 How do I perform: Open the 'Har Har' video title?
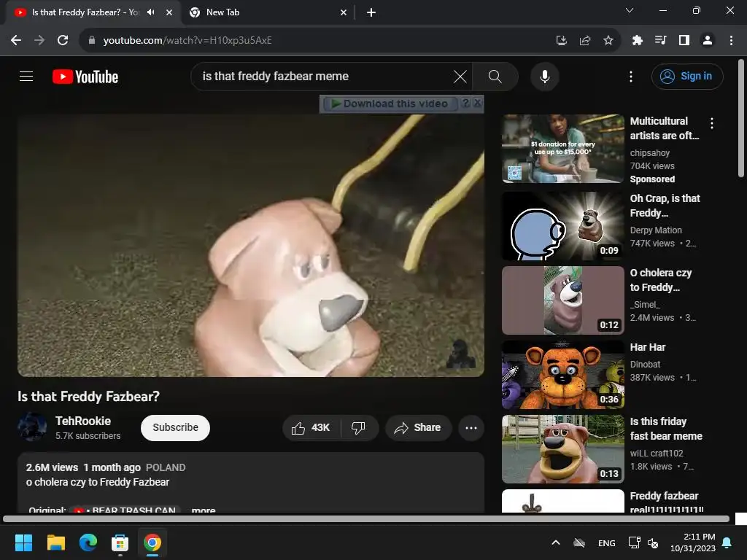click(648, 347)
